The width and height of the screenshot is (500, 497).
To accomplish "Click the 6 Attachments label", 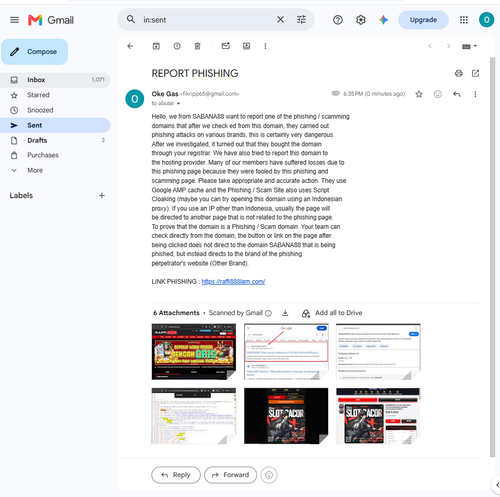I will pos(176,313).
